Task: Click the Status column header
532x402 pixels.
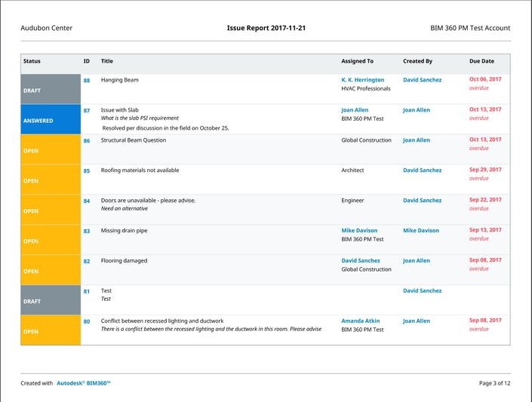Action: click(x=32, y=61)
